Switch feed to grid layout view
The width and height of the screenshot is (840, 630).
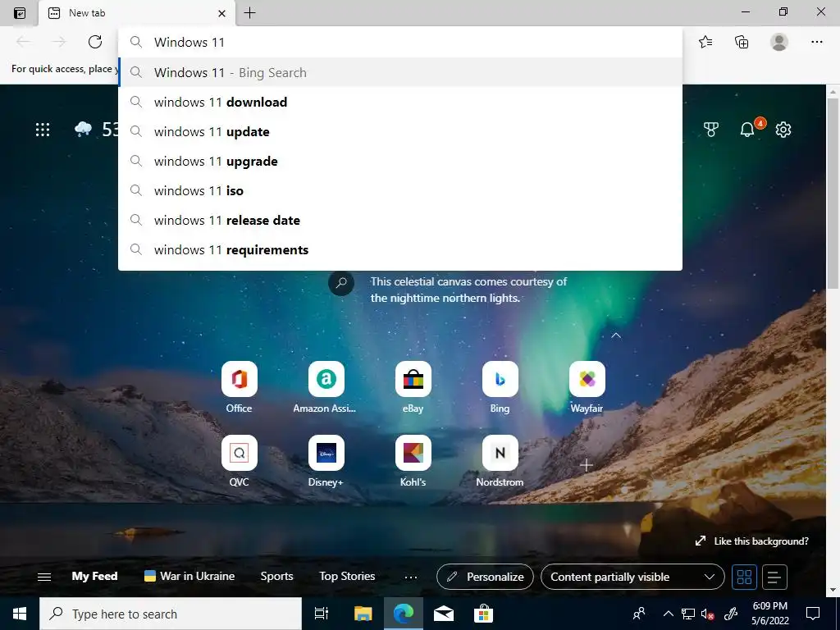pyautogui.click(x=744, y=577)
